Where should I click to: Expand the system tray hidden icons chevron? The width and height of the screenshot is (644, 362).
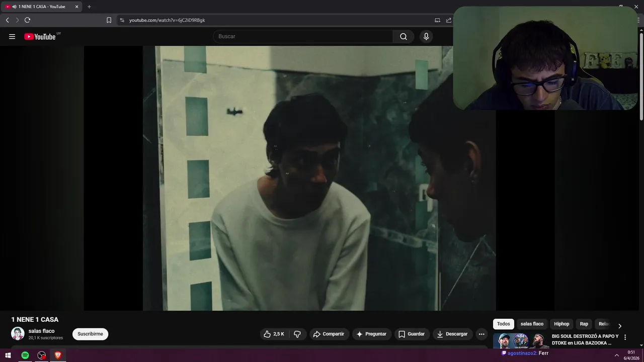(x=617, y=355)
